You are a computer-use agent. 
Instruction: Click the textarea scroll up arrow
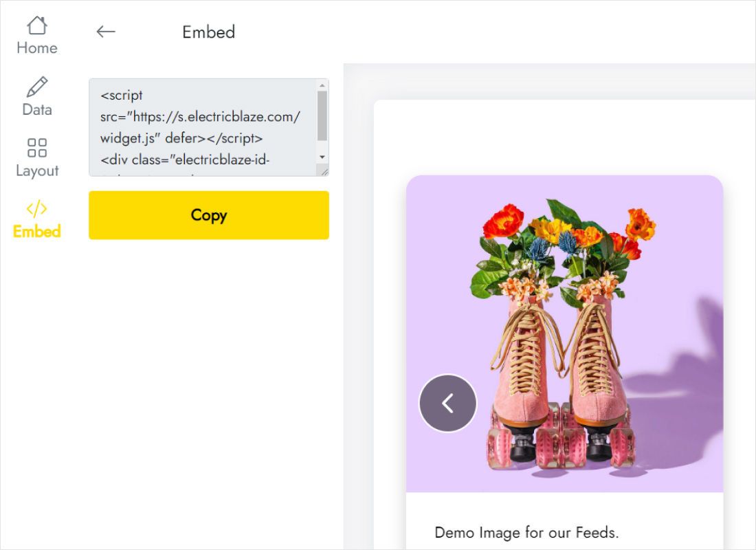tap(322, 85)
